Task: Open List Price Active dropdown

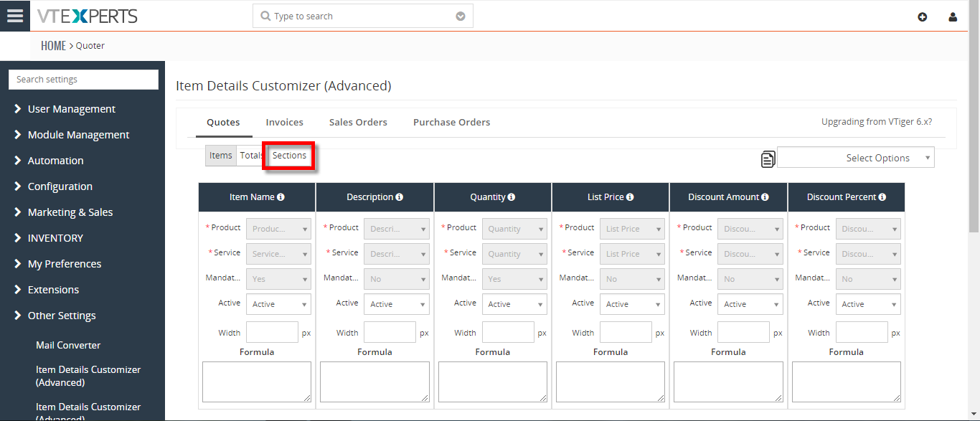Action: pyautogui.click(x=632, y=304)
